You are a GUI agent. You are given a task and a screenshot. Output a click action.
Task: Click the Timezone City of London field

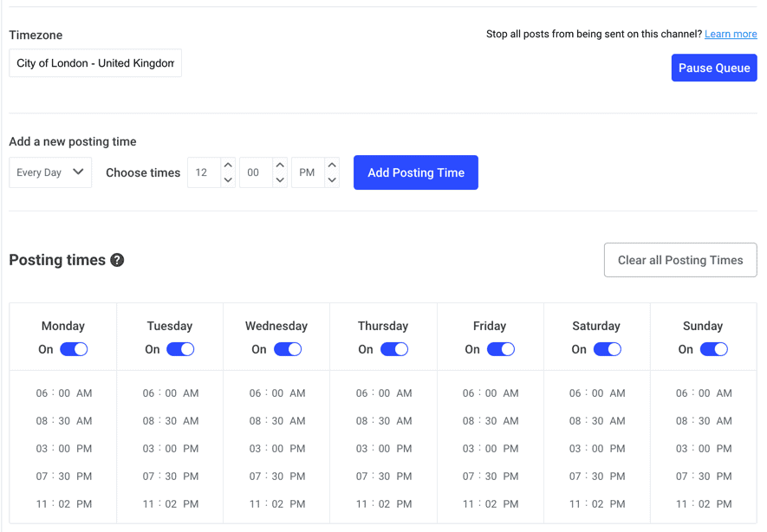point(95,63)
